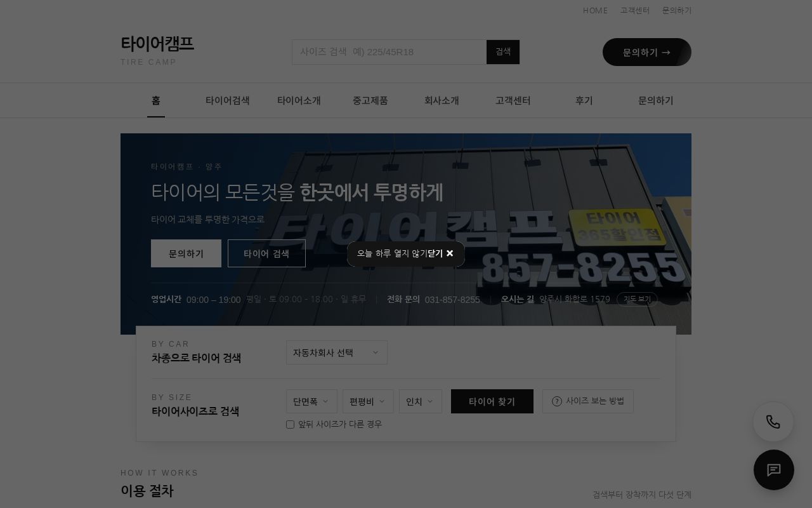Viewport: 812px width, 508px height.
Task: Open the 자동차회사 선택 dropdown
Action: tap(336, 352)
